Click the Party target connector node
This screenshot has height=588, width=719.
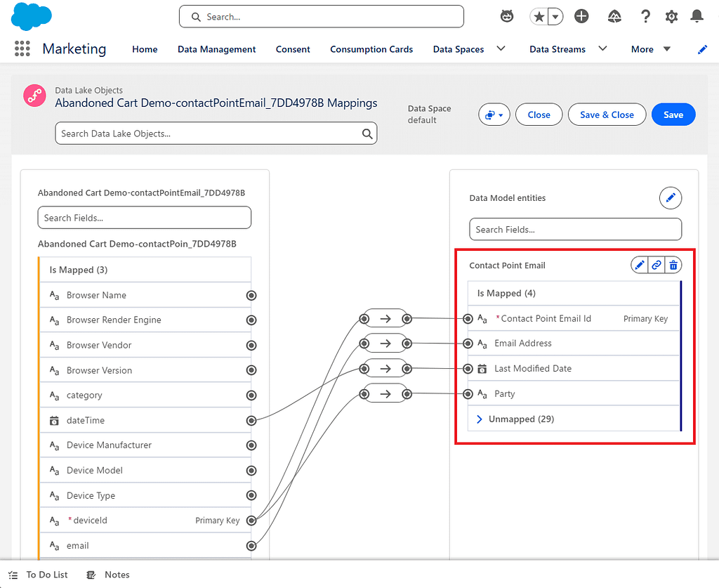pos(468,394)
